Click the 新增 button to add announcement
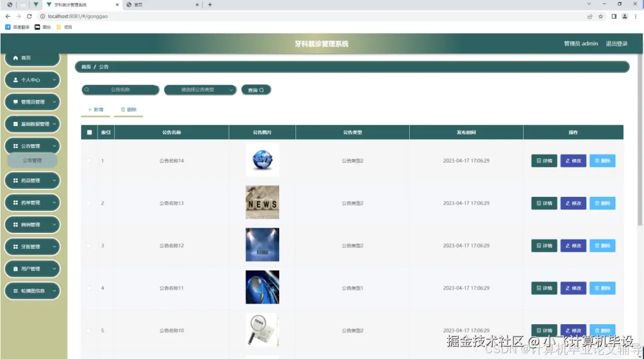This screenshot has height=359, width=644. 95,109
